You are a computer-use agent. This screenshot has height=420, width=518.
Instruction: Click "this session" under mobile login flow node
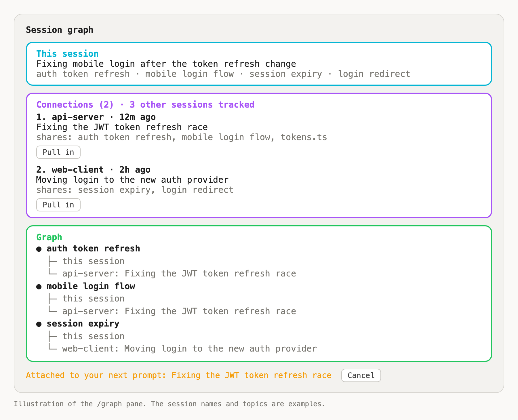pyautogui.click(x=94, y=299)
